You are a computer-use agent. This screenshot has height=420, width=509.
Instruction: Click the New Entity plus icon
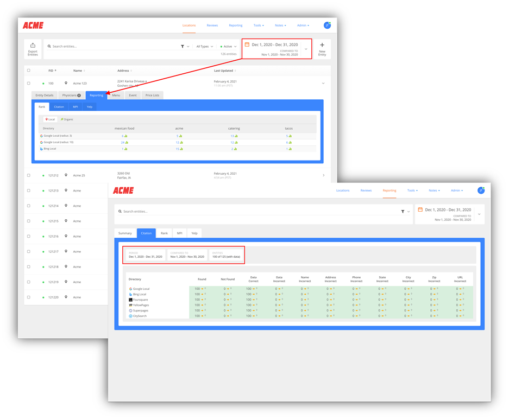point(322,45)
